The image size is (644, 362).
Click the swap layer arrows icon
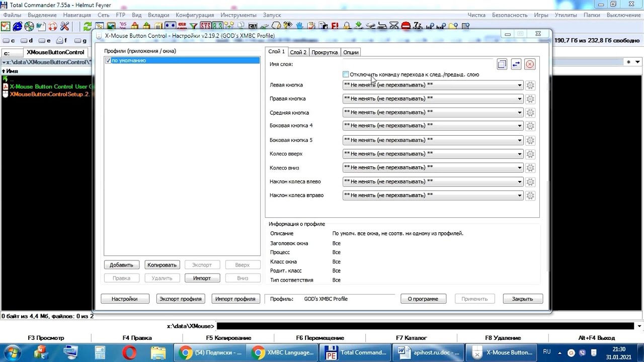(516, 64)
